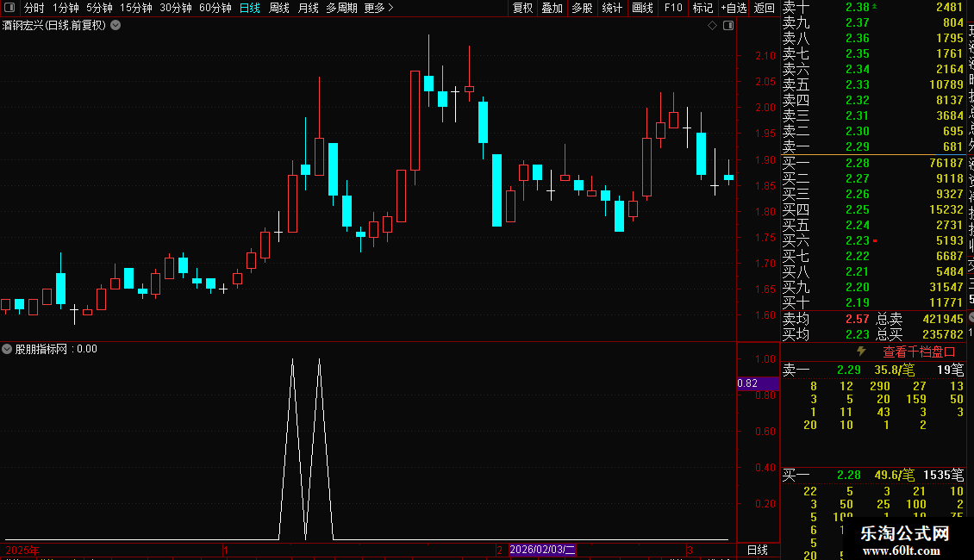Select the 60分钟 period tab
Image resolution: width=974 pixels, height=560 pixels.
click(x=215, y=8)
